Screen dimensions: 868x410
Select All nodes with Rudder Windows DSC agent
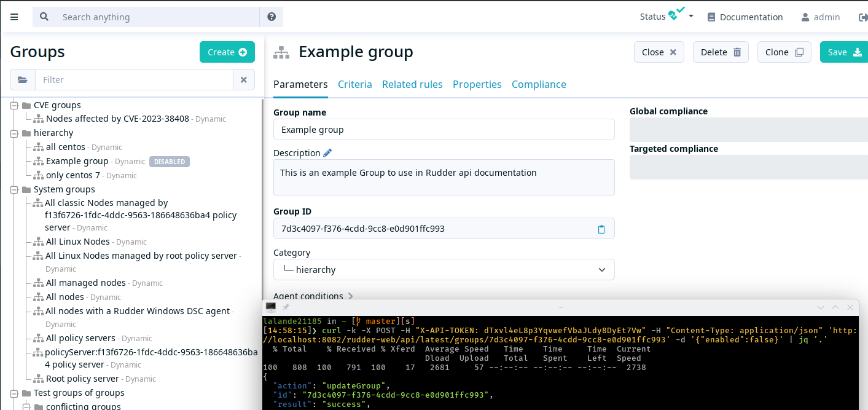click(x=138, y=311)
